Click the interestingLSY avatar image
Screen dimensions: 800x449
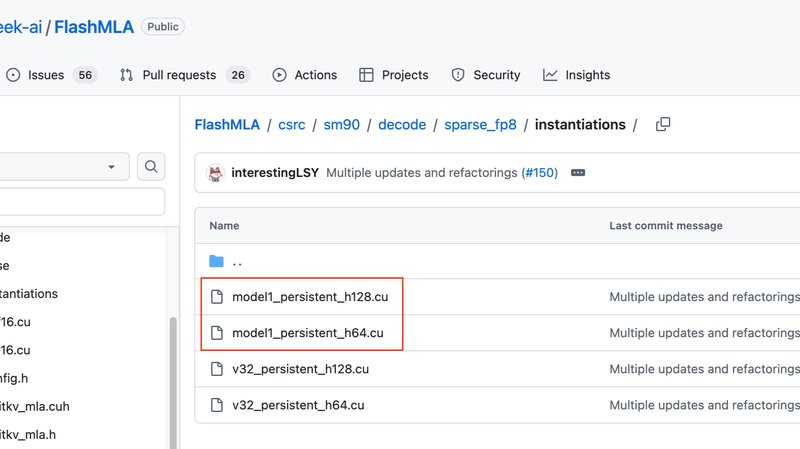(x=215, y=173)
